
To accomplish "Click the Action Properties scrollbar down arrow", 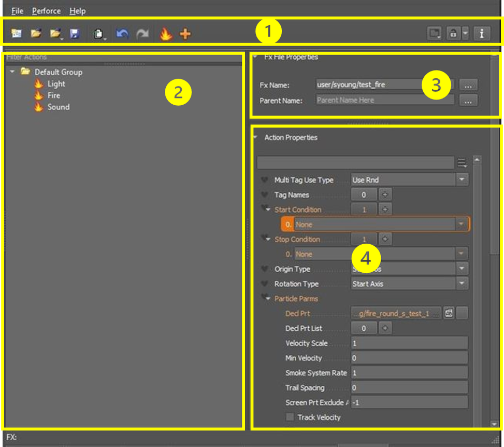I will [x=494, y=424].
